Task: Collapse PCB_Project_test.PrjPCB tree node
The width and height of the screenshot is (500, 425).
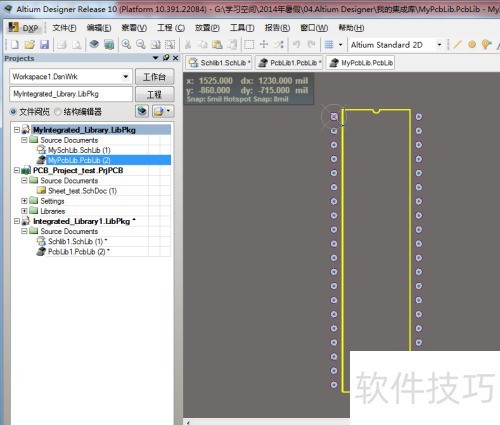Action: (x=17, y=170)
